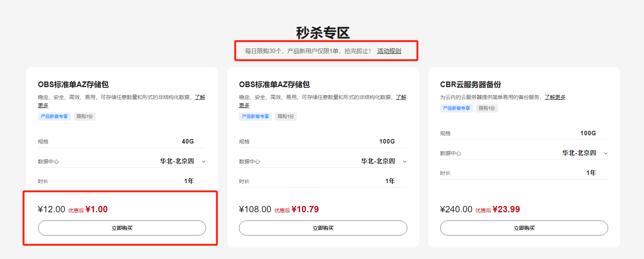The width and height of the screenshot is (644, 259).
Task: Click 产品新客专享 tag on CBR card
Action: tap(457, 108)
